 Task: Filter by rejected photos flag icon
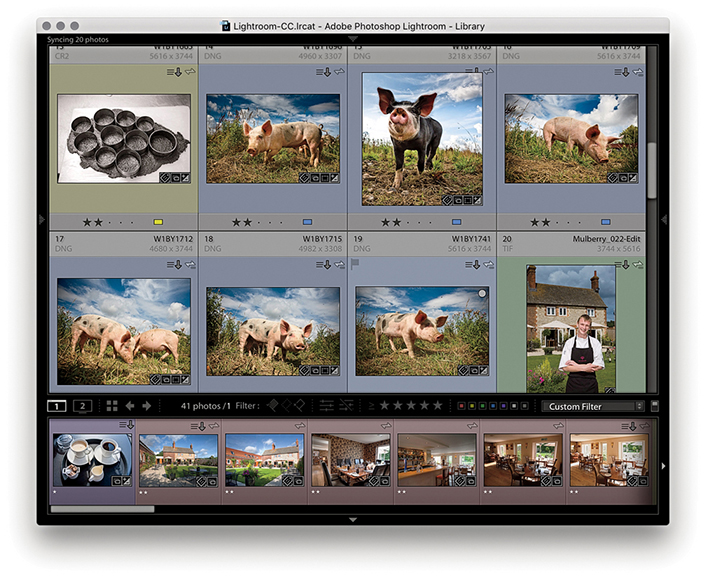[x=299, y=406]
